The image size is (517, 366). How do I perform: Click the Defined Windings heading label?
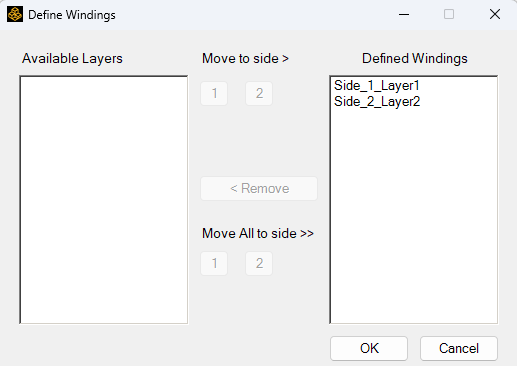click(415, 59)
